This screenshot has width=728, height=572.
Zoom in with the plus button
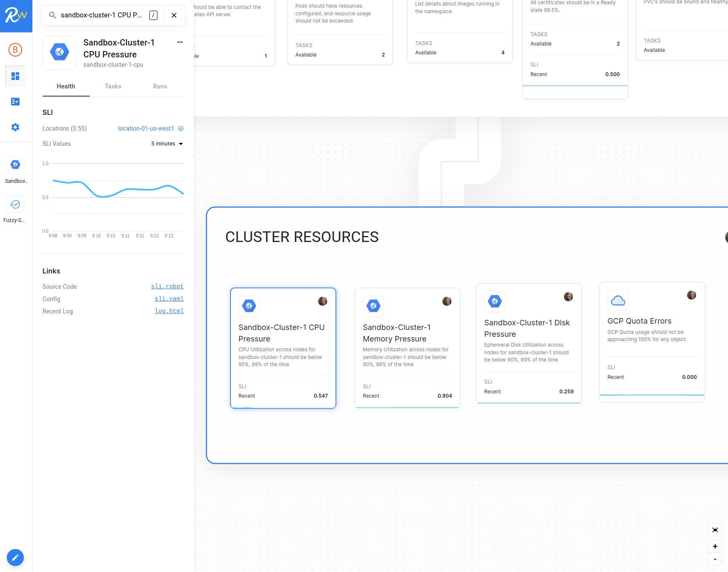715,546
